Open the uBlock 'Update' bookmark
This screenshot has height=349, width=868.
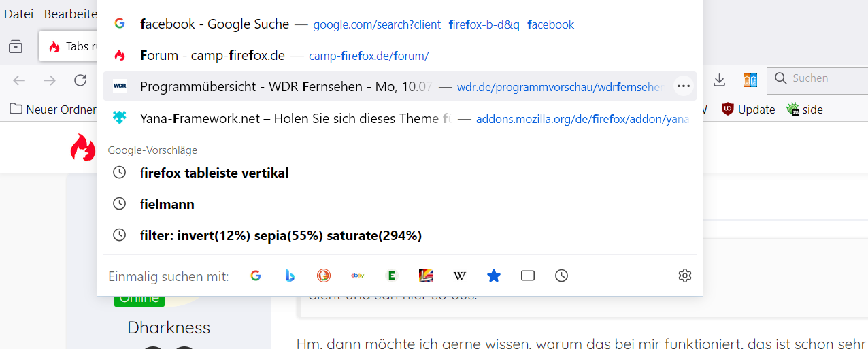click(748, 109)
